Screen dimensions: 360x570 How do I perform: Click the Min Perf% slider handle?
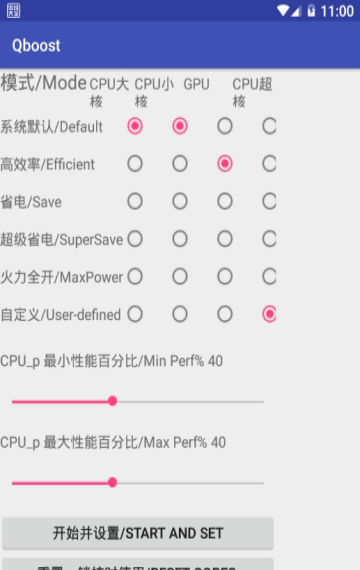click(x=113, y=401)
